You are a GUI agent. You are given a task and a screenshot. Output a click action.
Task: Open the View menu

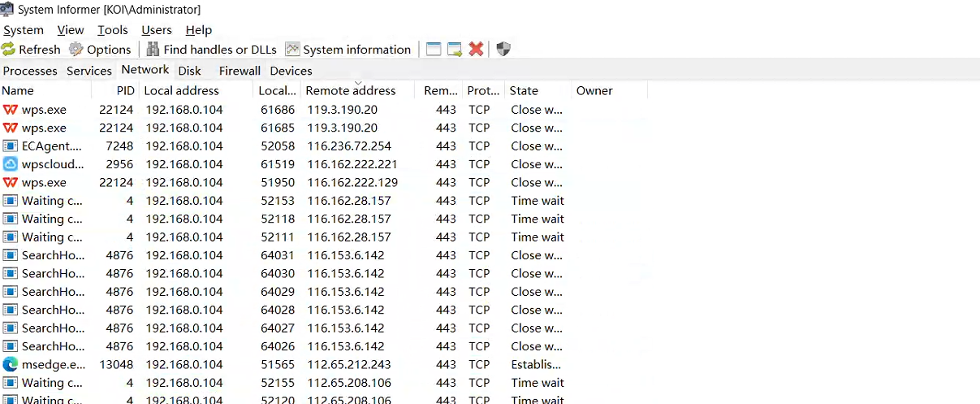tap(71, 30)
